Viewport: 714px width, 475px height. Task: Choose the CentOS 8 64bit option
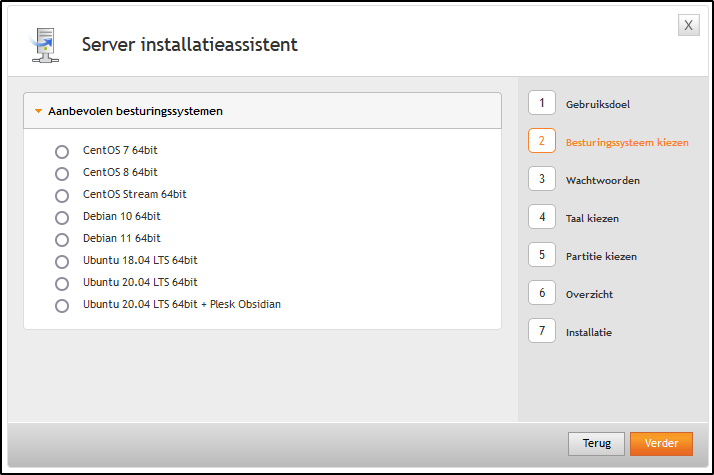point(62,174)
